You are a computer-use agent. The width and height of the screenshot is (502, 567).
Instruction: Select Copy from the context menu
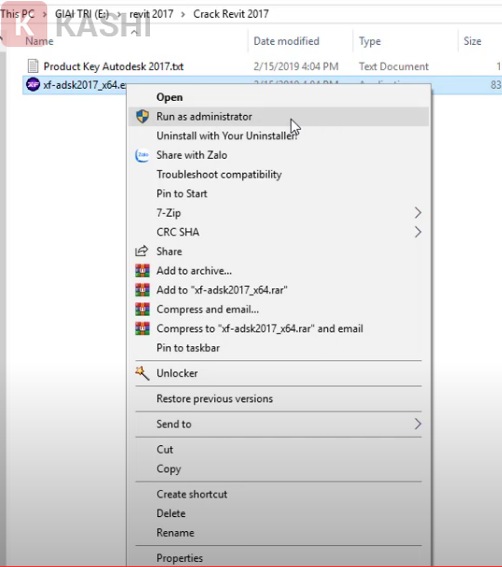[169, 469]
